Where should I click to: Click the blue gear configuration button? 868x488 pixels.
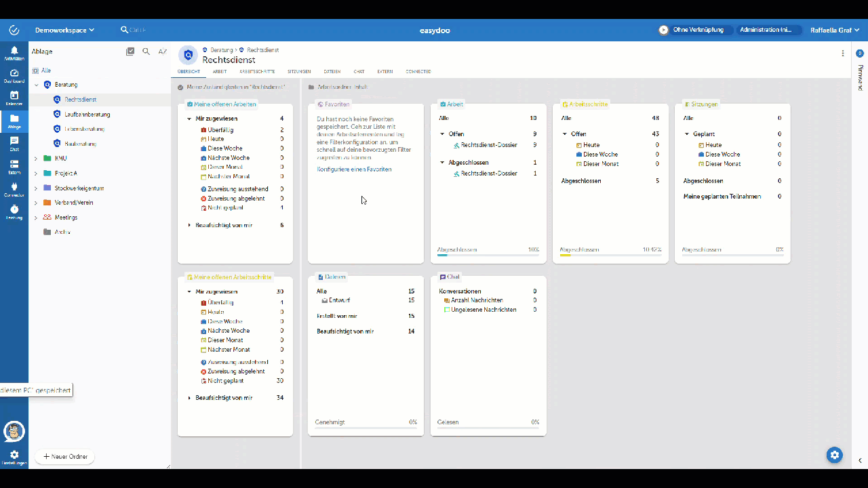click(834, 455)
